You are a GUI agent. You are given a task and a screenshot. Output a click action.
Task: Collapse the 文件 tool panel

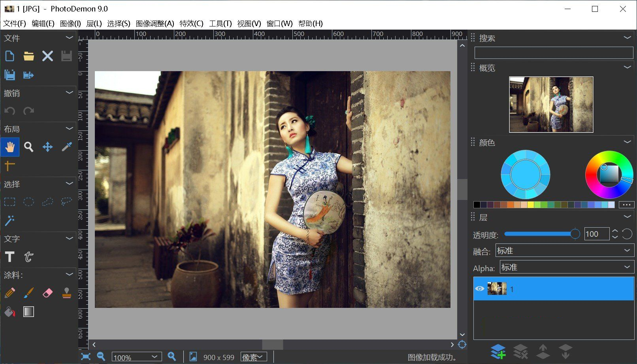click(x=70, y=38)
